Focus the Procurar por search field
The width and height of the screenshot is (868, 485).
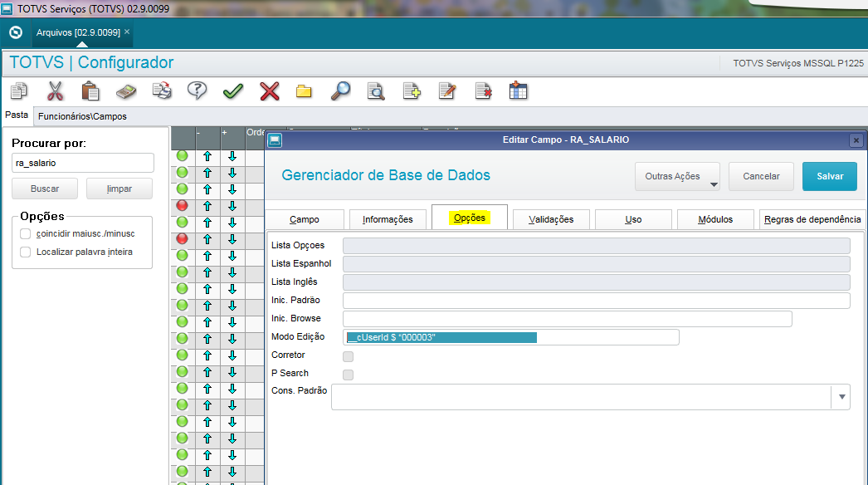tap(83, 163)
